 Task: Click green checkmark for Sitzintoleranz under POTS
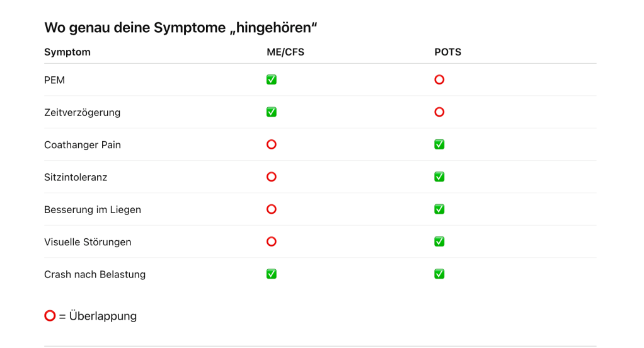click(x=439, y=177)
